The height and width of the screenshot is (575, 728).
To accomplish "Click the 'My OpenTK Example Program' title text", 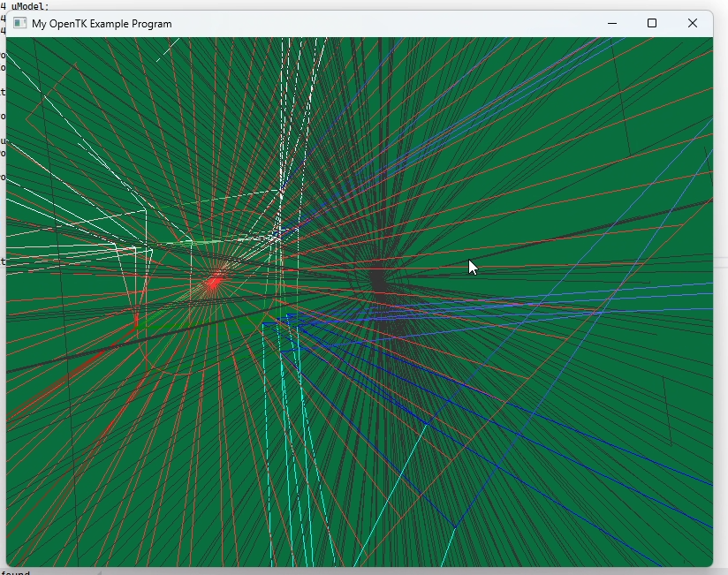I will pyautogui.click(x=102, y=24).
